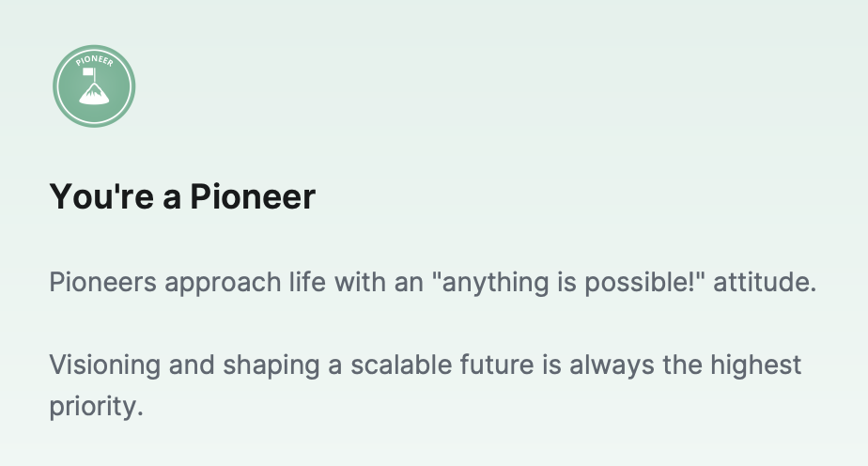The height and width of the screenshot is (466, 868).
Task: Click the word "highest" in second paragraph
Action: [x=755, y=365]
